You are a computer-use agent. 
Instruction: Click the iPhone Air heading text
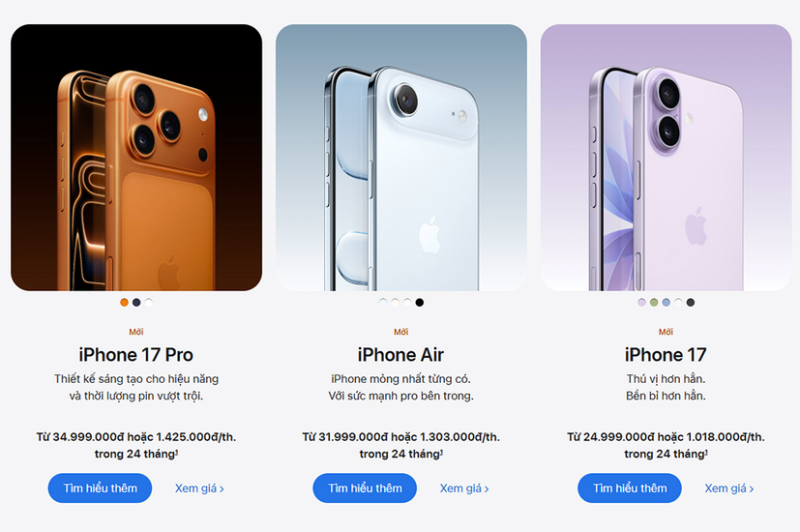tap(401, 355)
